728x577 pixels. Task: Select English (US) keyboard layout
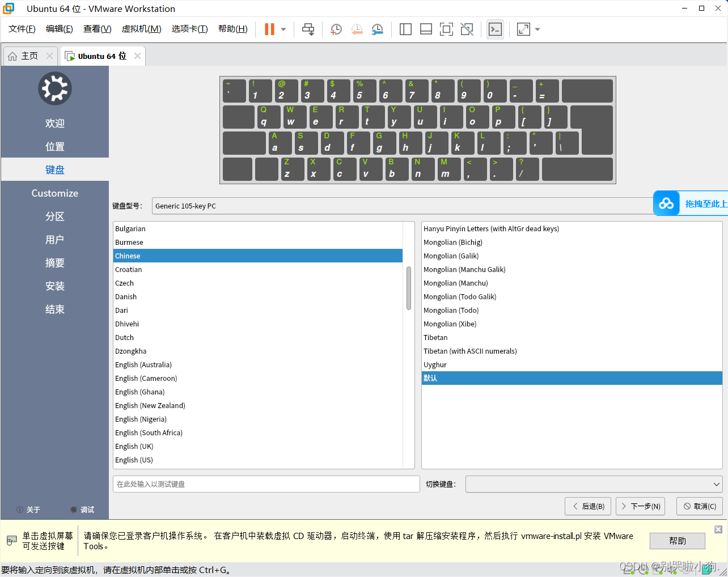[258, 460]
